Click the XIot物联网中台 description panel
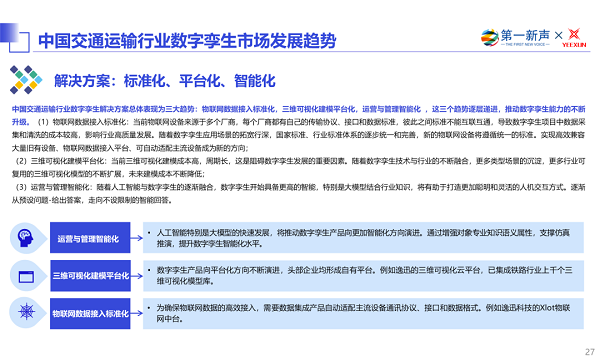Viewport: 600px width, 362px height. point(363,313)
